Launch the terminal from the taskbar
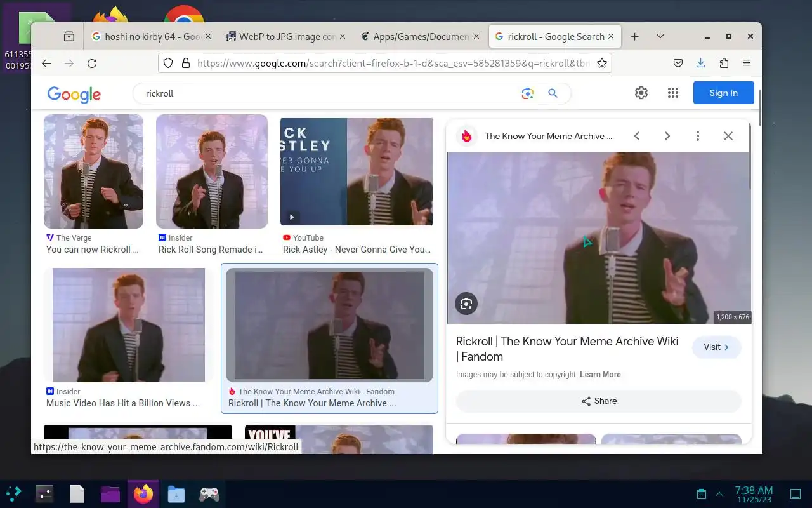Viewport: 812px width, 508px height. (x=44, y=493)
